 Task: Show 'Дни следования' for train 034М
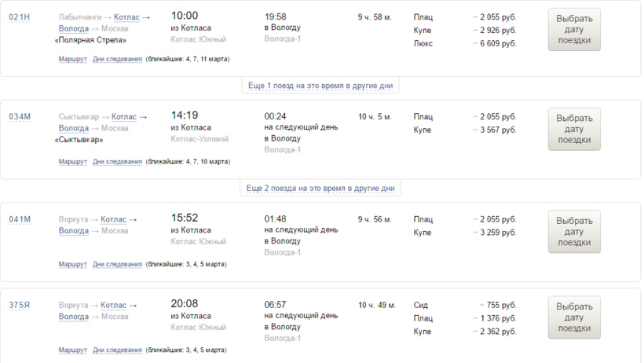[x=117, y=162]
